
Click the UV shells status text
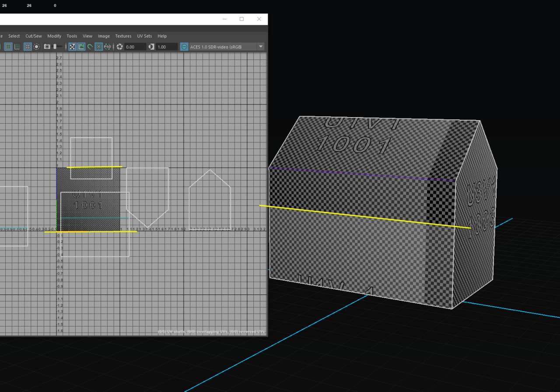(211, 332)
